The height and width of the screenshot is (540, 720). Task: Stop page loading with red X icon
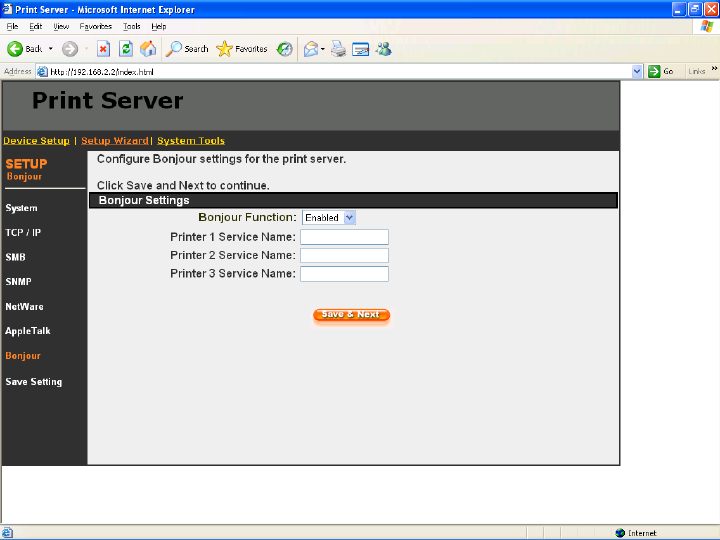coord(103,49)
